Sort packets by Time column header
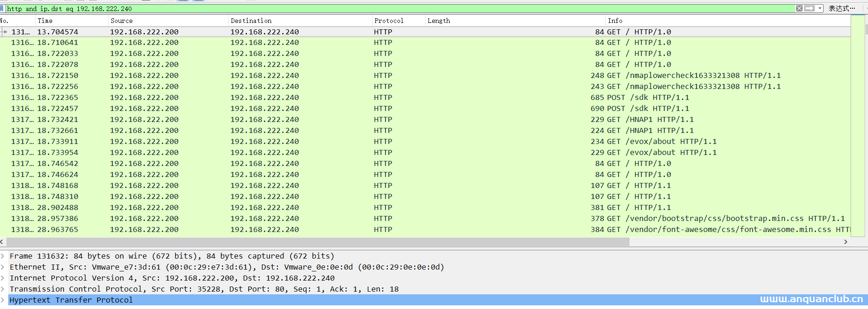Viewport: 868px width, 309px height. click(45, 21)
